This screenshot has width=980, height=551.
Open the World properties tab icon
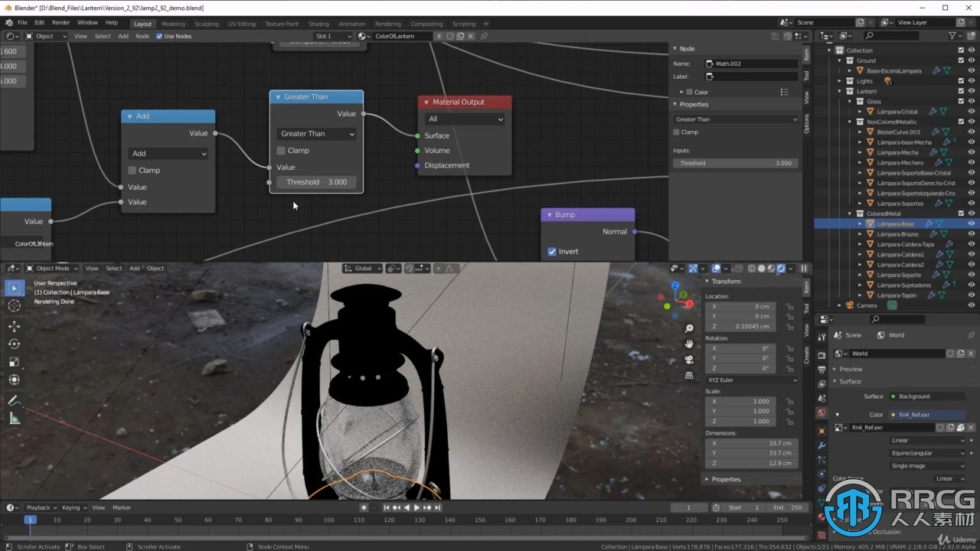[x=822, y=412]
